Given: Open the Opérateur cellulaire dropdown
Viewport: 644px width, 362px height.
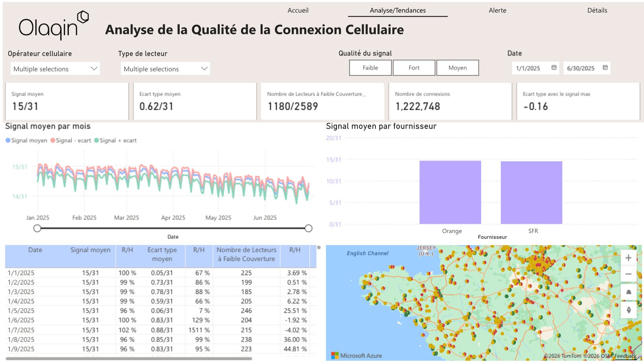Looking at the screenshot, I should [x=55, y=69].
